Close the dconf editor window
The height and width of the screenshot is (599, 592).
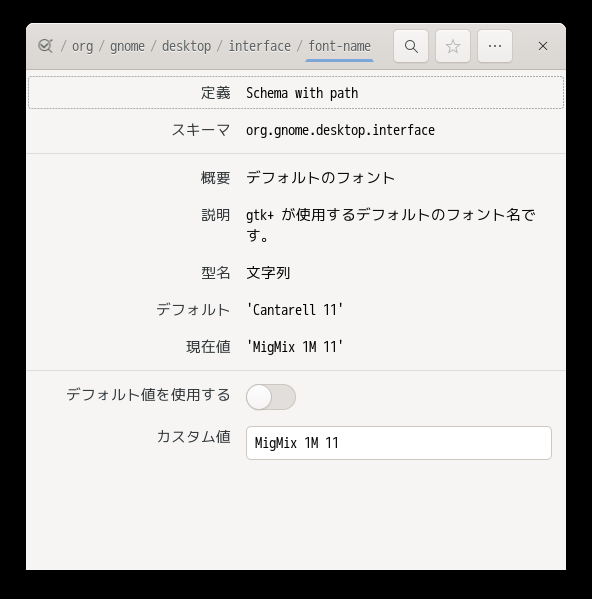543,46
